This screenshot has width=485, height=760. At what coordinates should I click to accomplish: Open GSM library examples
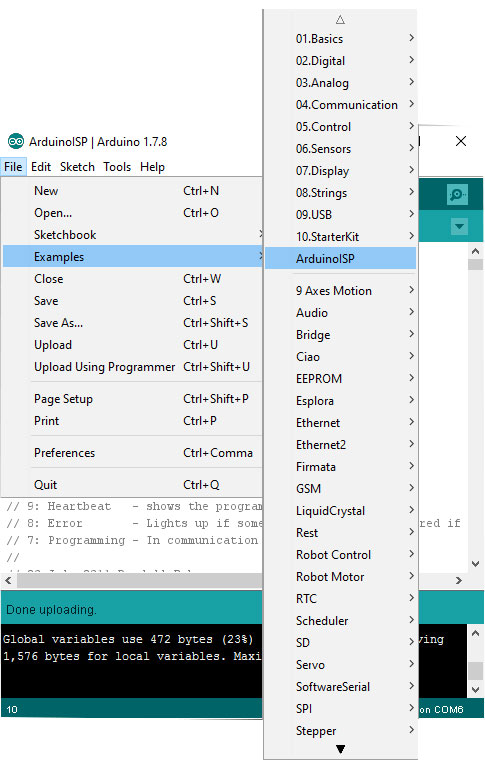(341, 489)
